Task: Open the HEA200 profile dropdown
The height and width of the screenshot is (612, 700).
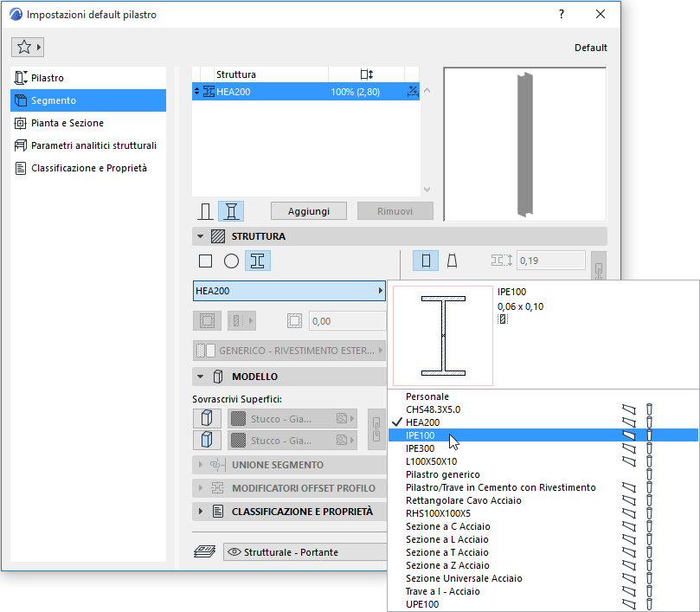Action: pyautogui.click(x=289, y=291)
